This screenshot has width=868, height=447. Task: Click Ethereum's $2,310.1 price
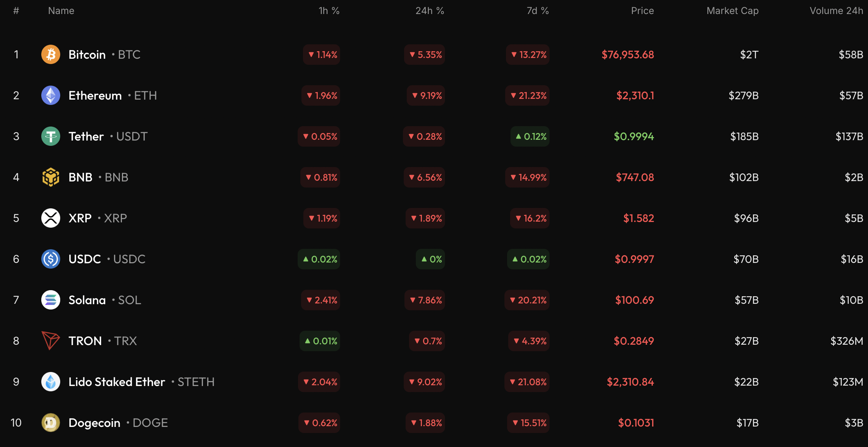coord(635,95)
